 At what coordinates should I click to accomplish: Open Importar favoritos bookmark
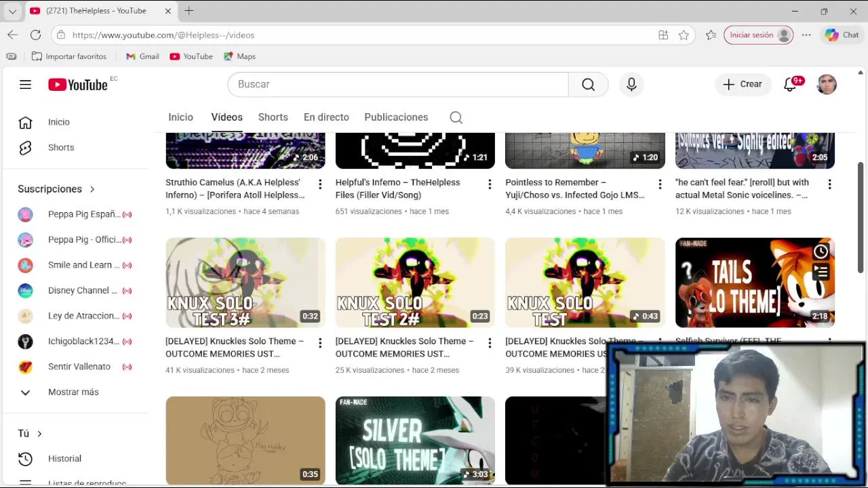pyautogui.click(x=69, y=56)
